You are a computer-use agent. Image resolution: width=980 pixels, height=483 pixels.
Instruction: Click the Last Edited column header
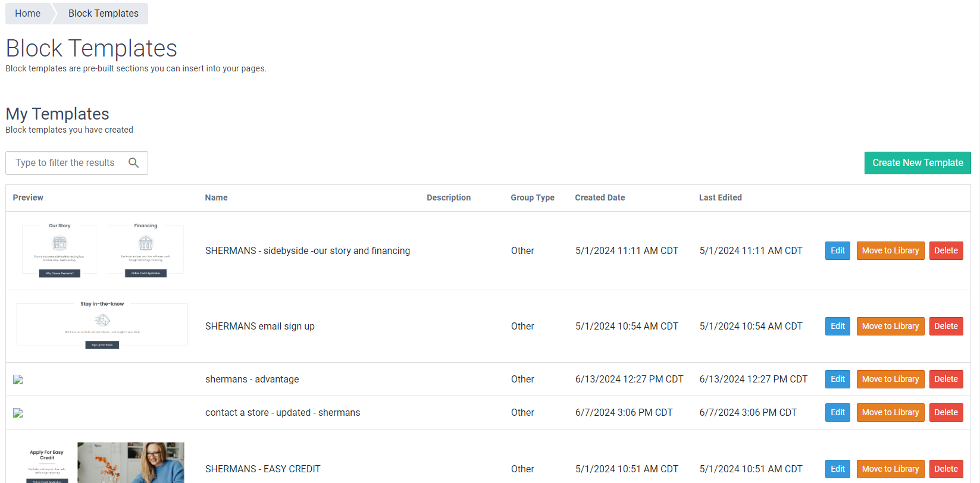point(720,197)
